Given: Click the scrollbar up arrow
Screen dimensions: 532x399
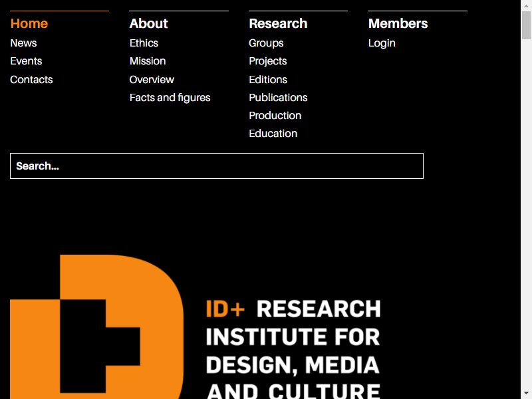Looking at the screenshot, I should [526, 6].
